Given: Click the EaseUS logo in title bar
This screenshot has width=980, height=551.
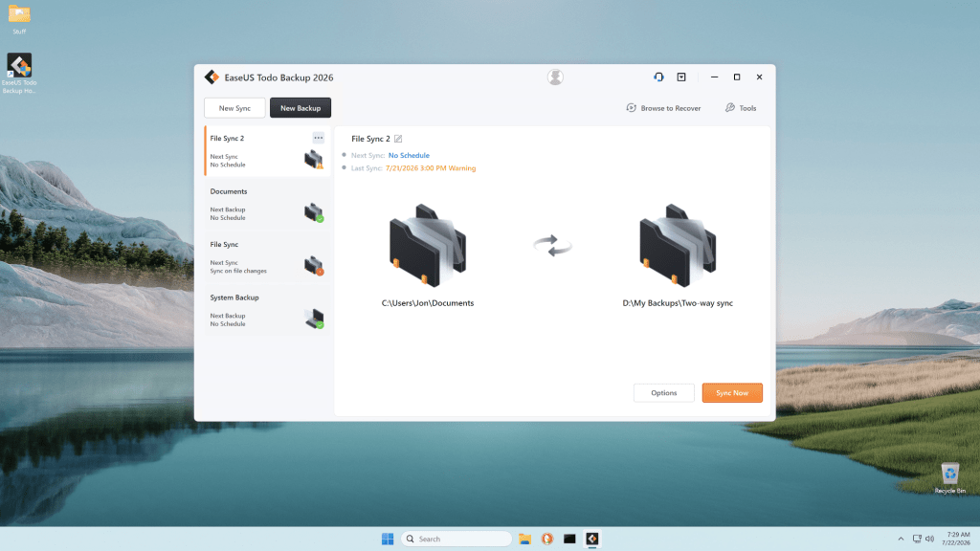Looking at the screenshot, I should point(212,77).
